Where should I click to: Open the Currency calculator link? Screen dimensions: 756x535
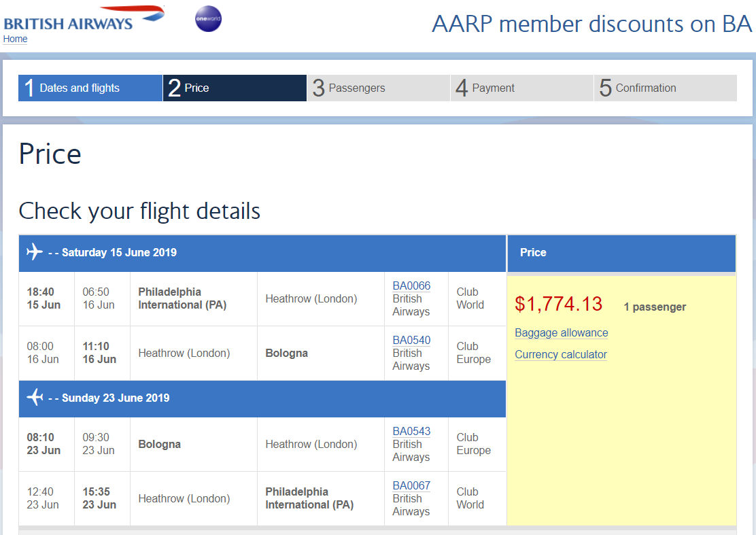click(x=560, y=355)
